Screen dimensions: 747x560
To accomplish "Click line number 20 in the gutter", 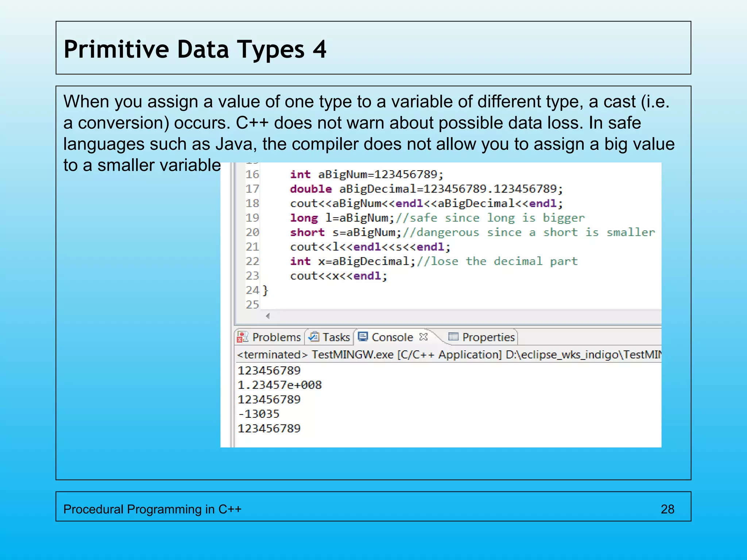I will click(252, 232).
